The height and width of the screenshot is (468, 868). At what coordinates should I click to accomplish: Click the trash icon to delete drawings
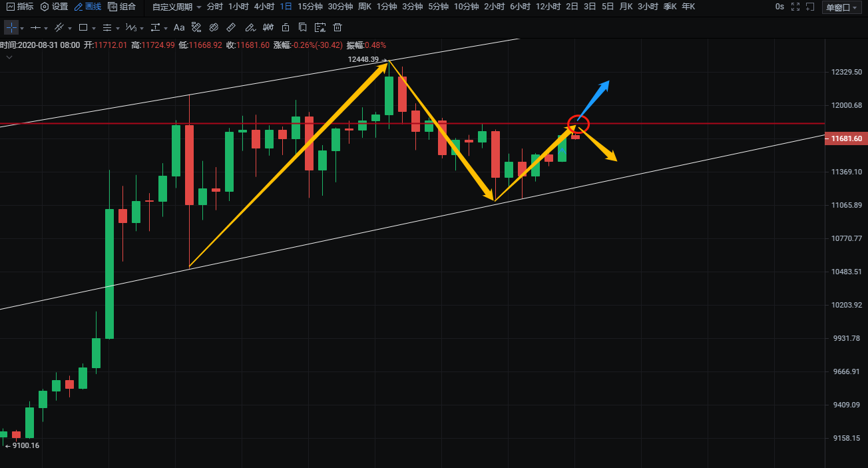tap(337, 28)
